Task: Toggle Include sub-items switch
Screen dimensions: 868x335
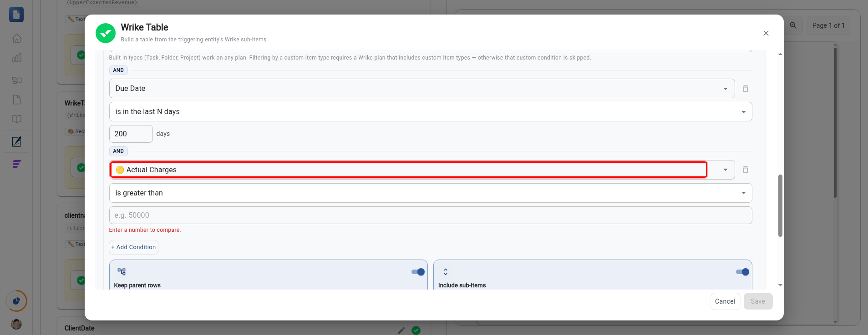Action: coord(742,272)
